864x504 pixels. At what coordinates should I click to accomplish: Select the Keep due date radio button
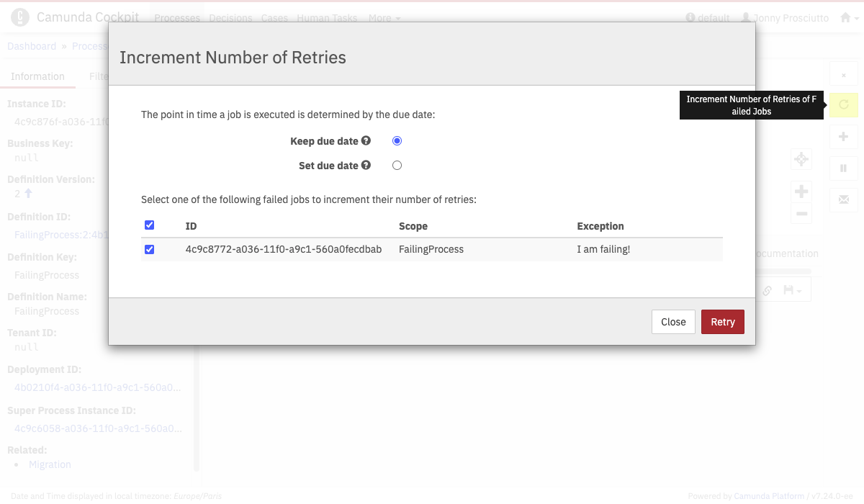point(397,141)
